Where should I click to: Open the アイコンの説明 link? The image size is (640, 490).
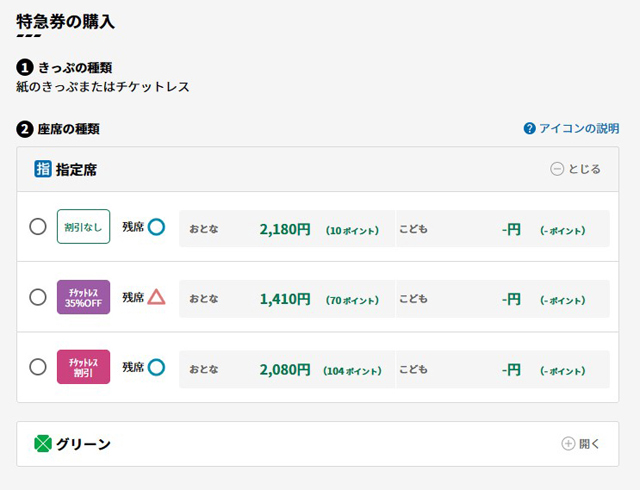click(579, 129)
